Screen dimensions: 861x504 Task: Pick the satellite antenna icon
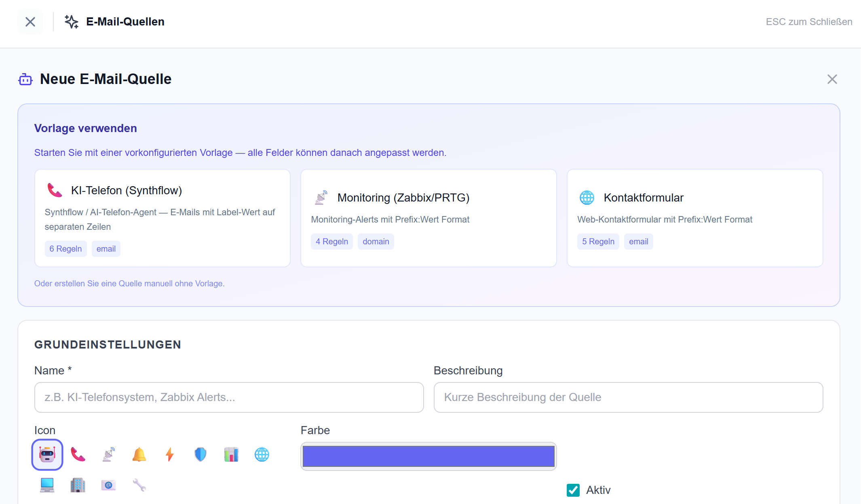[108, 455]
